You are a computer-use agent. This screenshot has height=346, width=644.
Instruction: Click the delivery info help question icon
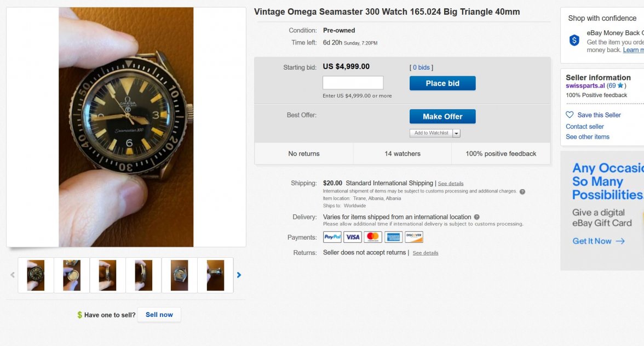click(x=476, y=217)
